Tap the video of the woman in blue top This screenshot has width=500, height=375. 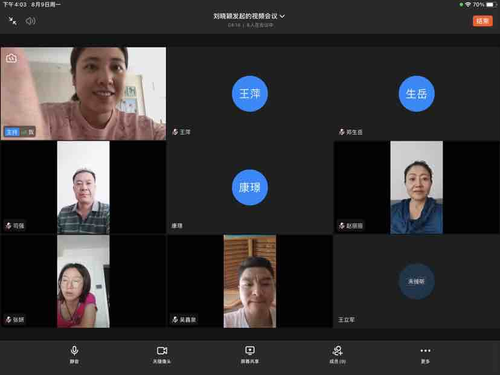click(417, 187)
